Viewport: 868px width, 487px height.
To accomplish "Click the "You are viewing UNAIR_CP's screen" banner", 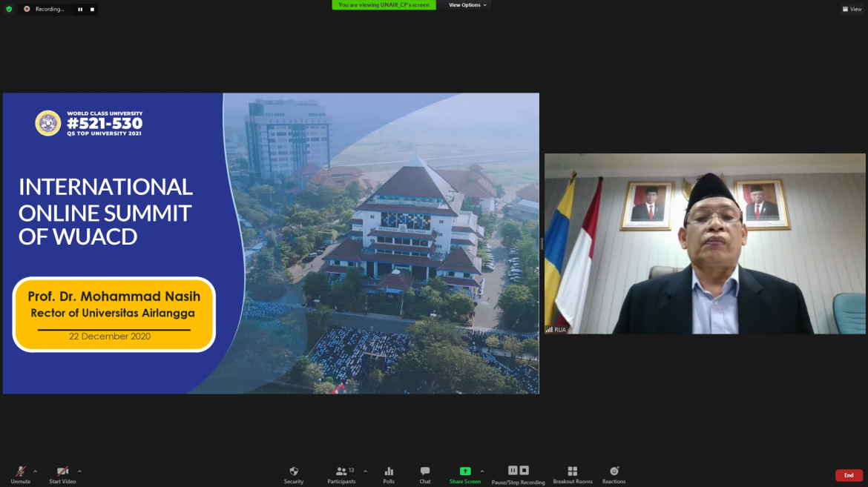I will (x=384, y=5).
